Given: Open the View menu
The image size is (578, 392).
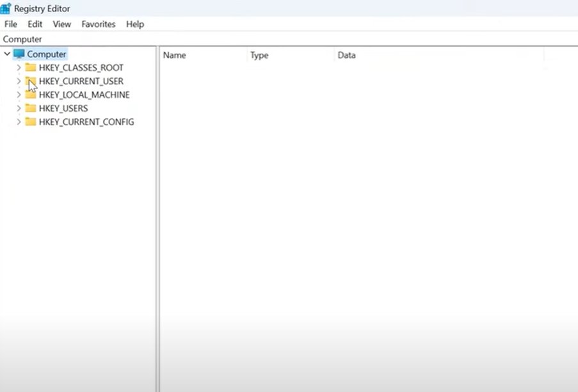Looking at the screenshot, I should pos(61,24).
